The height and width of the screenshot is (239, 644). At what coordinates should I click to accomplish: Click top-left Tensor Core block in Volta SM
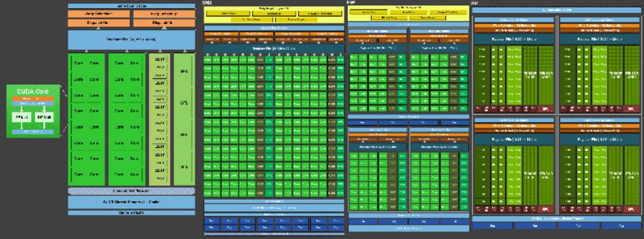[530, 75]
